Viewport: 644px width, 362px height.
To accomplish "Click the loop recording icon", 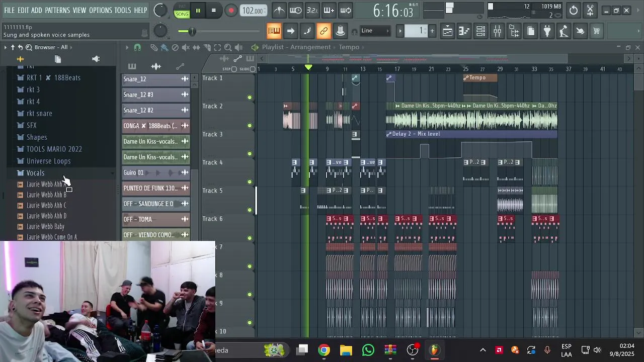I will click(x=346, y=10).
